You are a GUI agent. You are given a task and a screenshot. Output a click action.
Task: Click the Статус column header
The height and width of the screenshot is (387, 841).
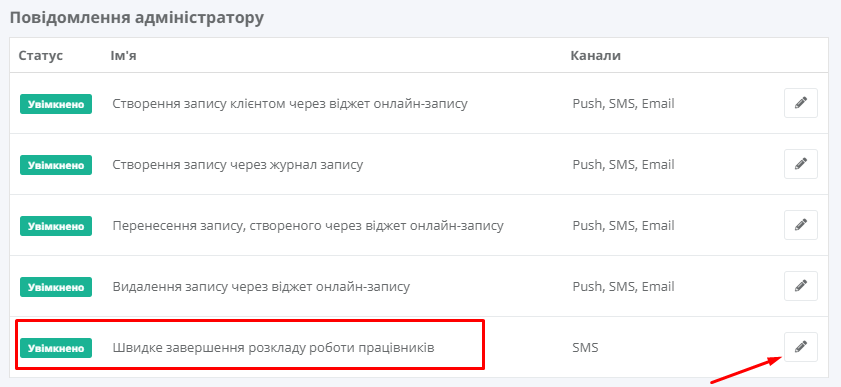pos(41,56)
